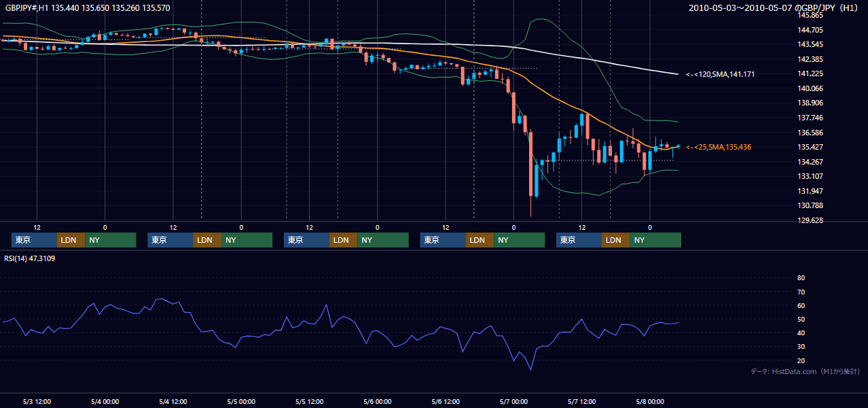This screenshot has height=408, width=868.
Task: Click the 133.107 price axis value
Action: [810, 176]
